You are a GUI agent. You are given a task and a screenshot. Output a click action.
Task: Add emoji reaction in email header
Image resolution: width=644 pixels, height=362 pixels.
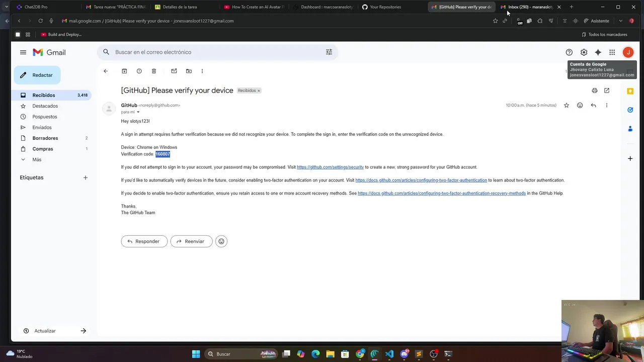[580, 105]
